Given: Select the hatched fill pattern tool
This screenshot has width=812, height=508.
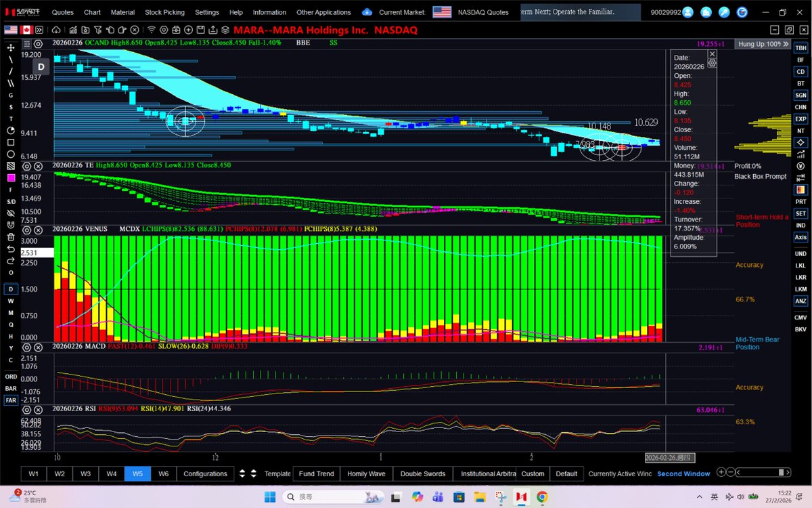Looking at the screenshot, I should pos(11,166).
